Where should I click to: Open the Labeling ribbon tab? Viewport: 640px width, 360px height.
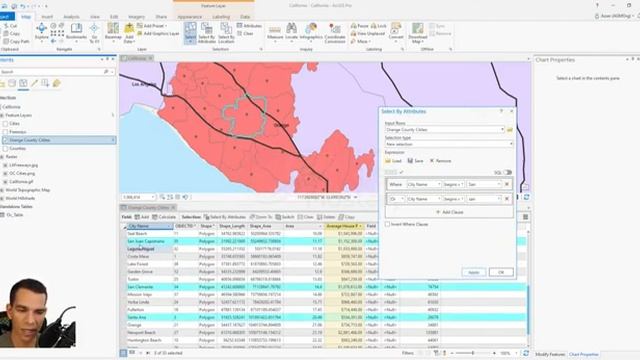(x=221, y=17)
